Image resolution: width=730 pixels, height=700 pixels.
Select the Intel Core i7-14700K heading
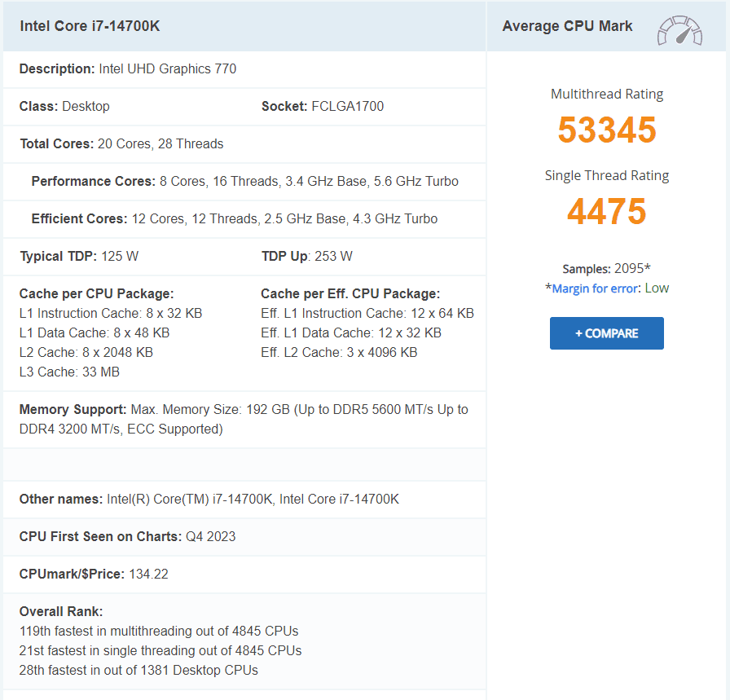[x=90, y=26]
